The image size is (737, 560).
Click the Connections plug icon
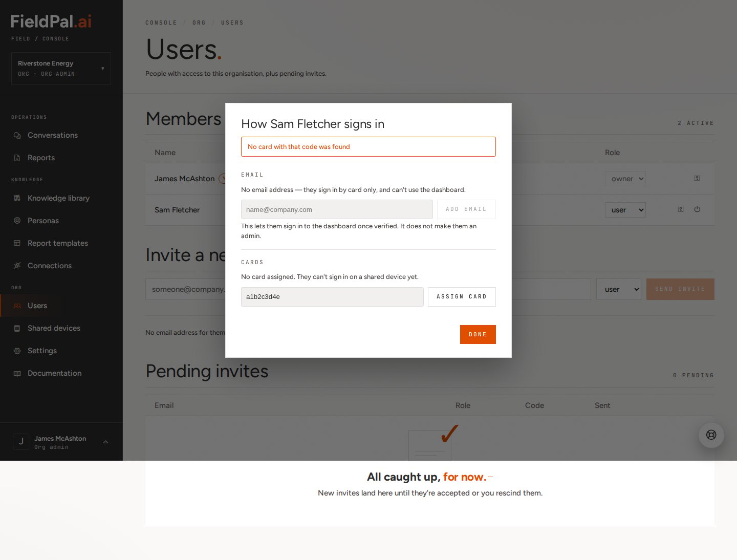click(x=17, y=266)
